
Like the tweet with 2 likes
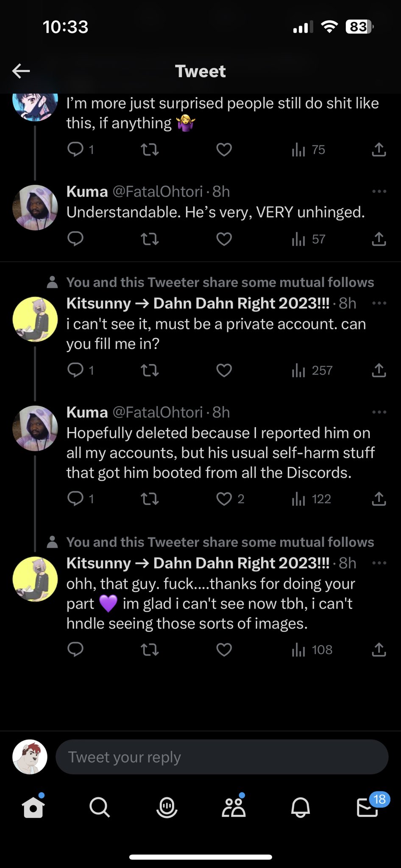point(224,499)
